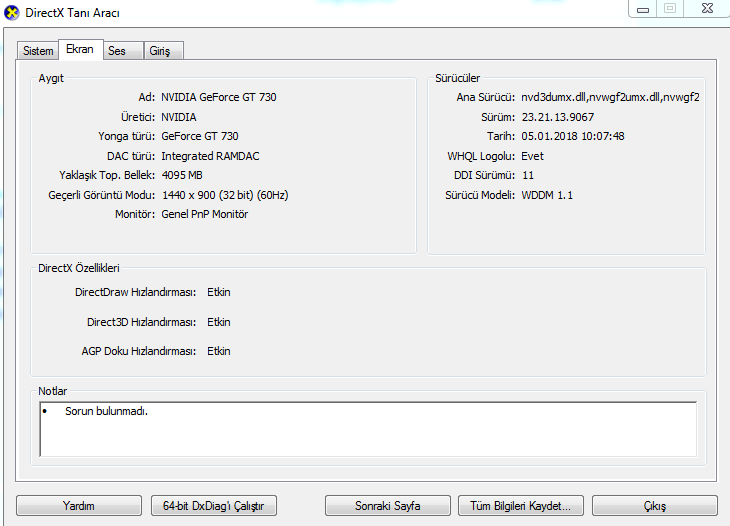Click the DDI Sürümü value 11
The image size is (730, 526).
coord(528,175)
